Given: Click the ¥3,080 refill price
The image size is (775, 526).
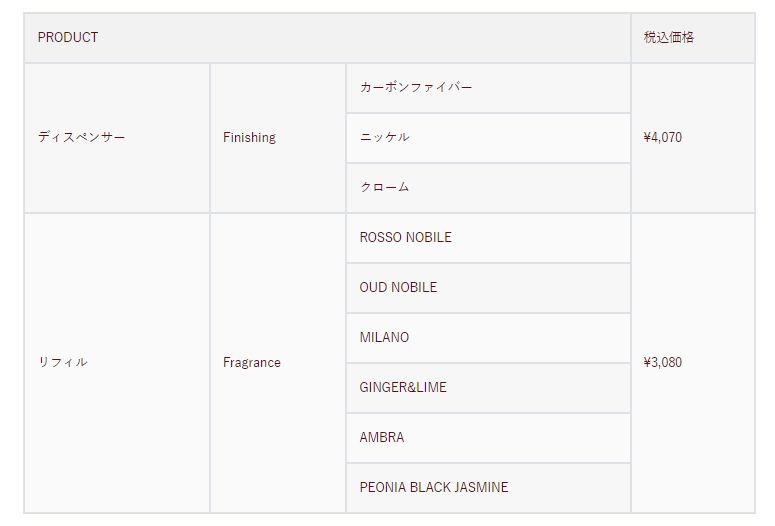Looking at the screenshot, I should click(663, 363).
